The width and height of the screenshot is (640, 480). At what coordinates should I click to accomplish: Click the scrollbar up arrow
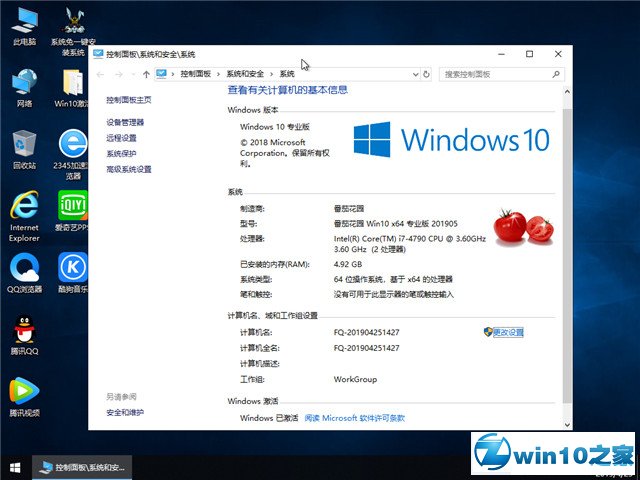pos(567,92)
